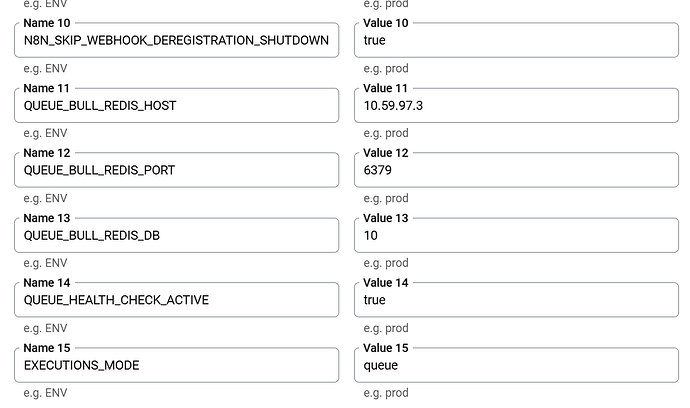Click the "Name 12" floating label
690x408 pixels.
(47, 153)
